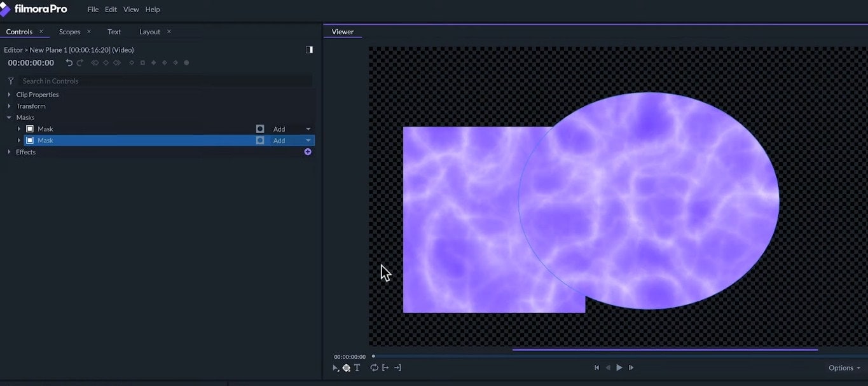This screenshot has height=386, width=868.
Task: Expand the first Mask's properties
Action: [19, 129]
